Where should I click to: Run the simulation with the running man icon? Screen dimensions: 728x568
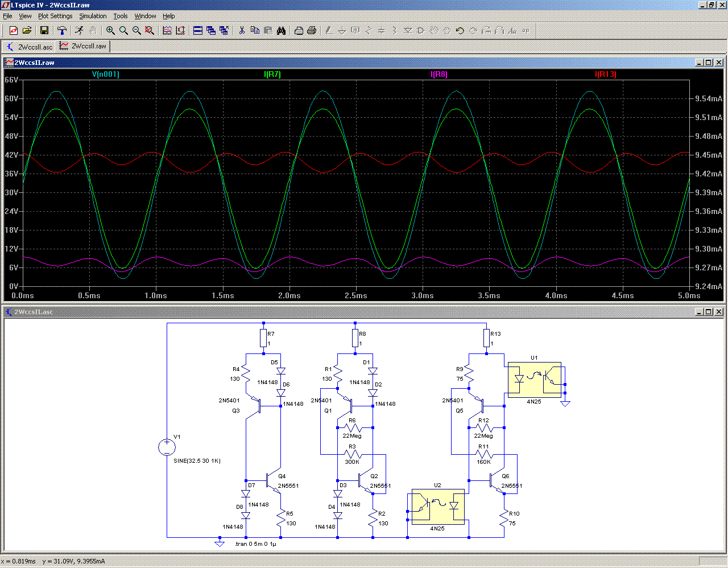[x=79, y=31]
